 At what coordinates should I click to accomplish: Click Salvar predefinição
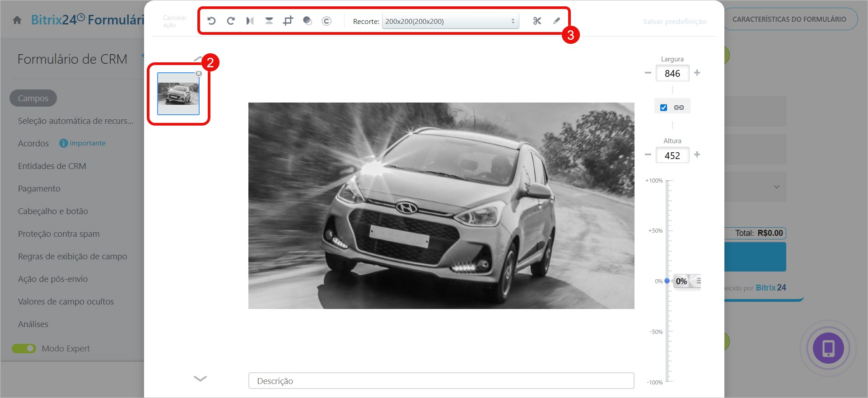click(674, 21)
